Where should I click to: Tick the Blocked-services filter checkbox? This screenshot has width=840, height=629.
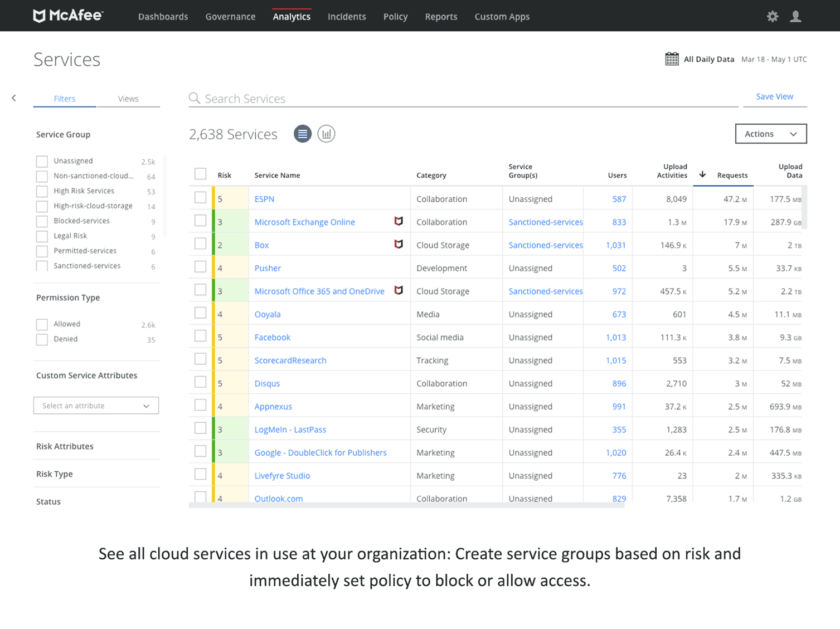(x=42, y=222)
